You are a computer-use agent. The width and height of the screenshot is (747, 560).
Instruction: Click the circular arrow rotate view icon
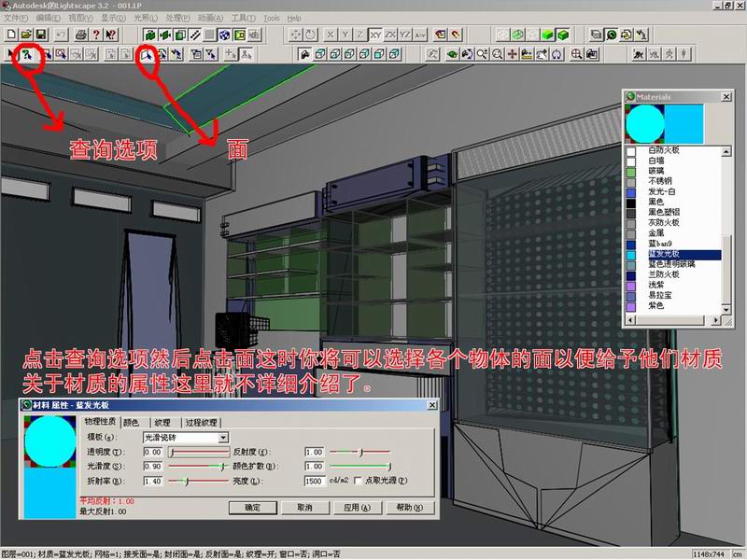point(557,54)
